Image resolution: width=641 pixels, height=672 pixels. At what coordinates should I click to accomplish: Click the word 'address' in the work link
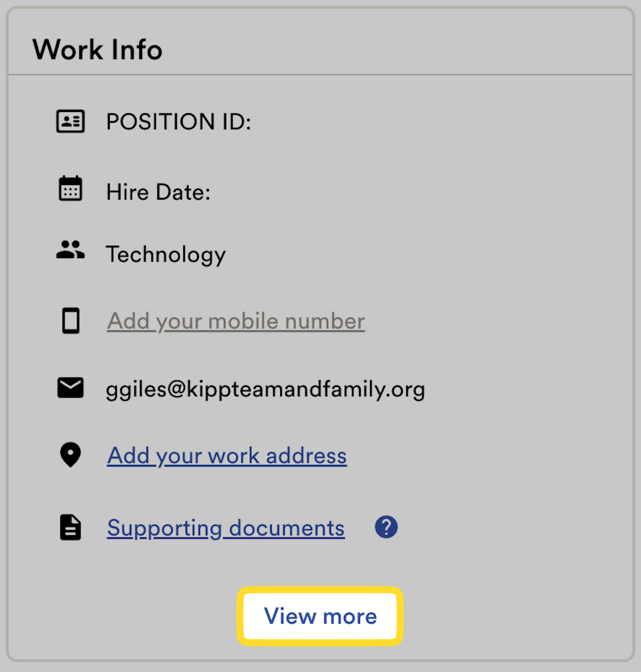pos(306,456)
